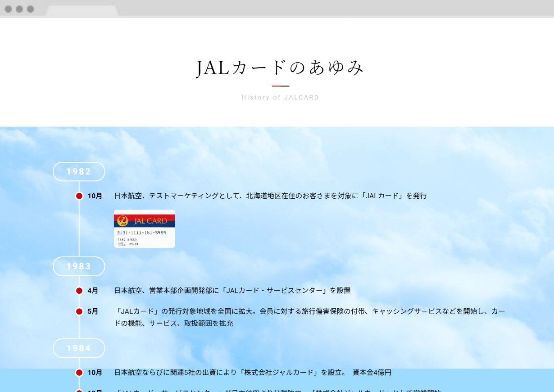
Task: Click the red dot for 1982 10月
Action: pyautogui.click(x=79, y=196)
